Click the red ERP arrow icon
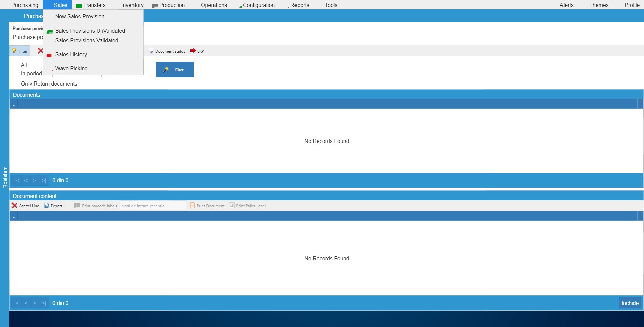The width and height of the screenshot is (644, 327). click(193, 51)
